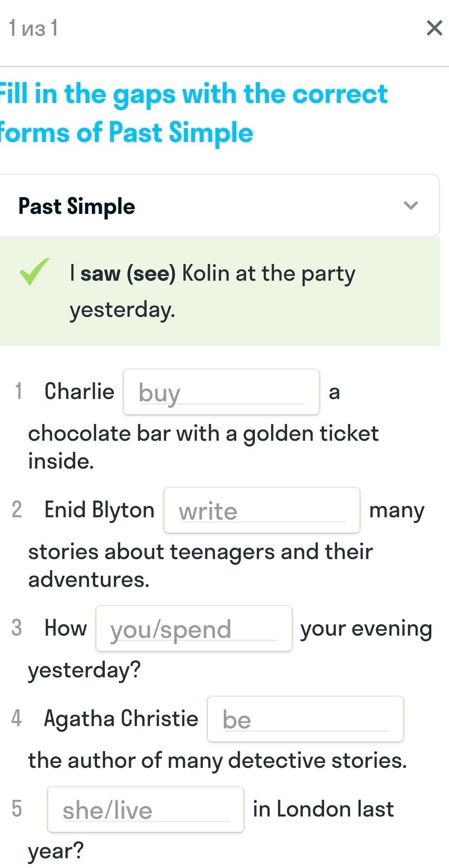This screenshot has height=868, width=449.
Task: Click 'the author of many detective stories' text
Action: coord(217,760)
